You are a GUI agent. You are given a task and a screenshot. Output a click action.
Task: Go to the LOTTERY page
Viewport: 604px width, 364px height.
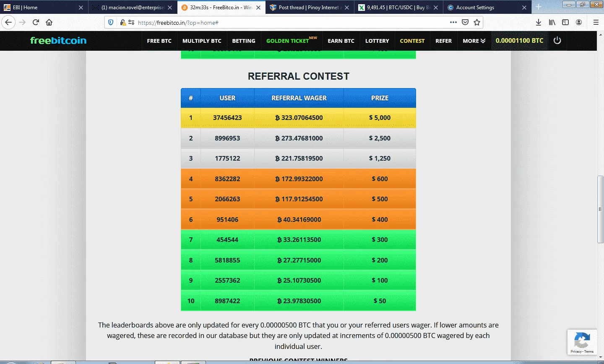coord(377,41)
